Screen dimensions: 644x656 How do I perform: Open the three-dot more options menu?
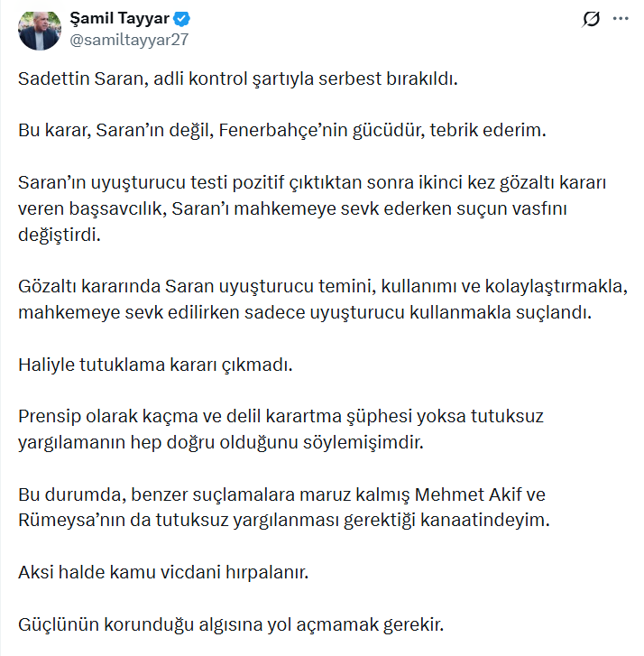click(x=621, y=19)
